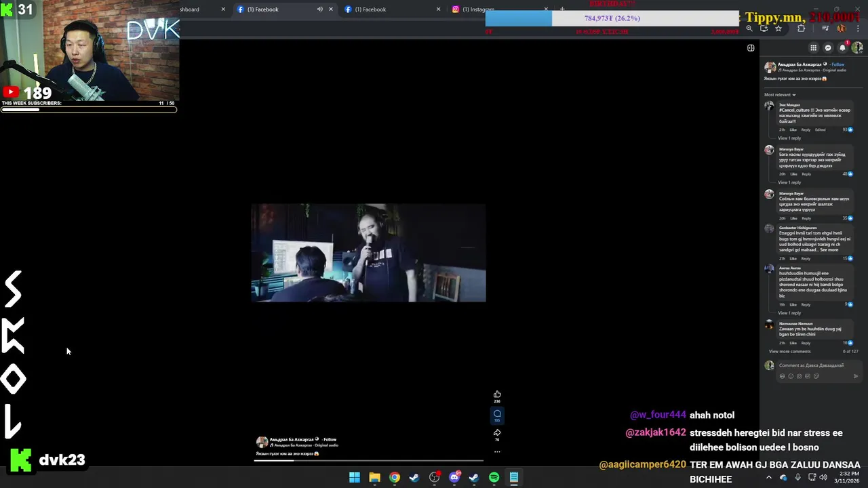868x488 pixels.
Task: Reply to the Cancel_culture comment
Action: point(806,129)
